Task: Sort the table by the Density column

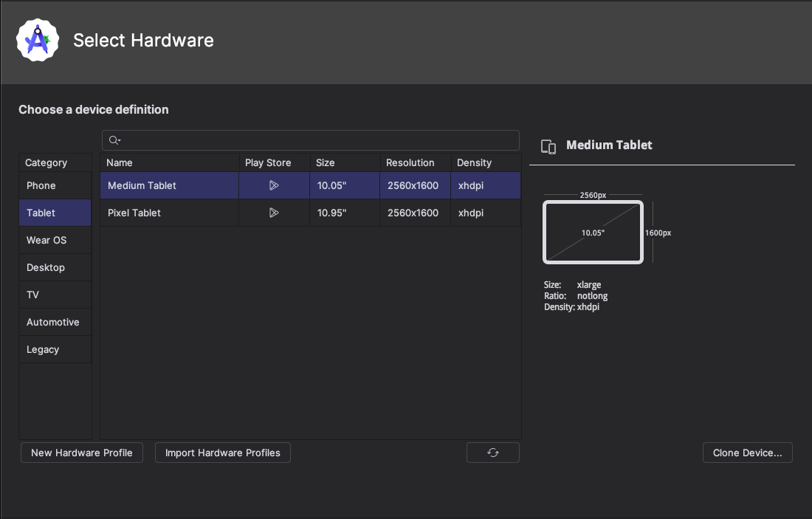Action: [x=474, y=162]
